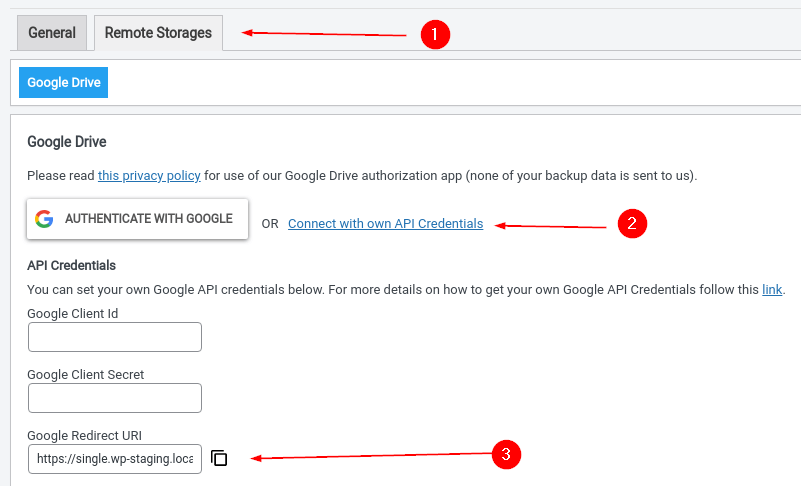Click red numbered marker 2
Image resolution: width=801 pixels, height=486 pixels.
(632, 223)
